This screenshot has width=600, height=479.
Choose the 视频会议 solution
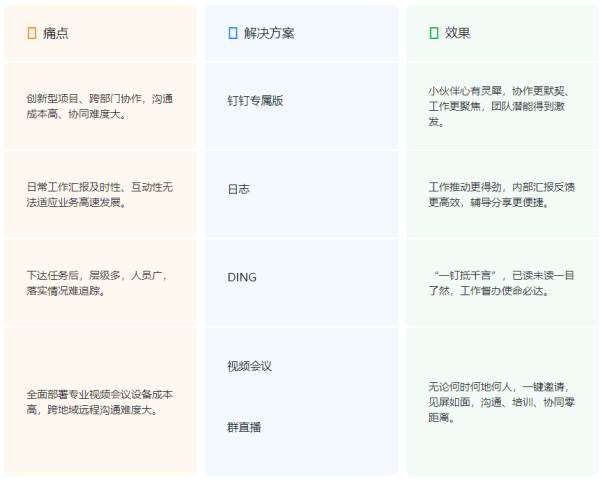point(249,366)
